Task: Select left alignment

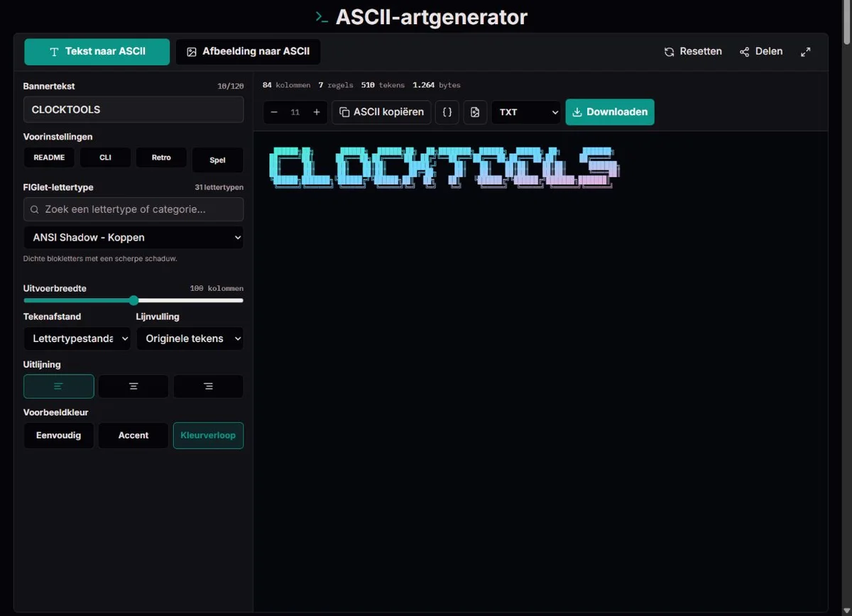Action: 59,387
